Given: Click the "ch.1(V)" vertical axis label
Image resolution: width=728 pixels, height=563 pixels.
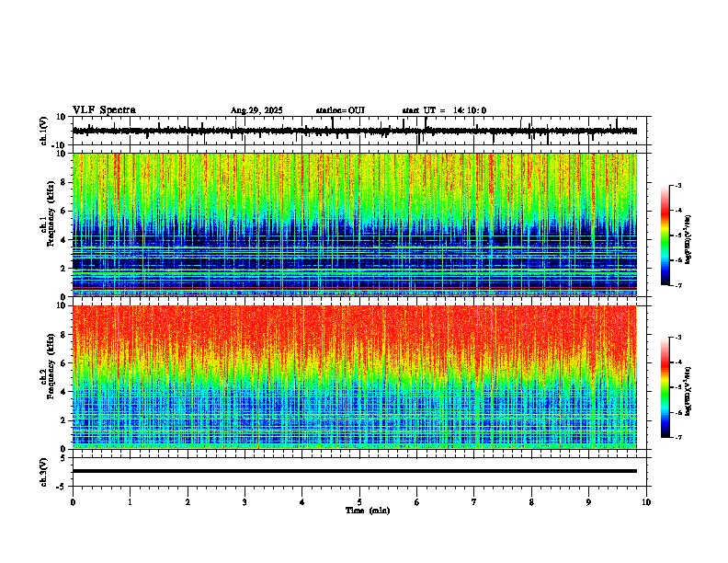Looking at the screenshot, I should click(x=44, y=131).
